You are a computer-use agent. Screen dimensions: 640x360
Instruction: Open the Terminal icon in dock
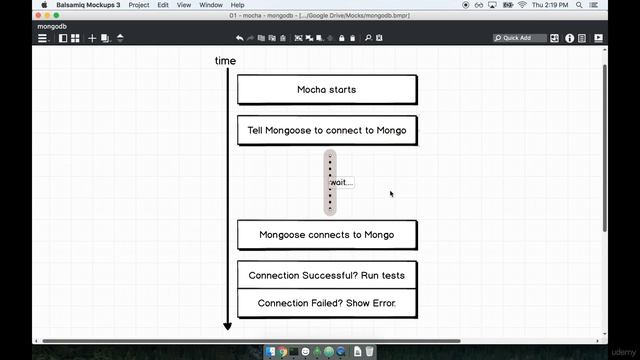pos(294,351)
